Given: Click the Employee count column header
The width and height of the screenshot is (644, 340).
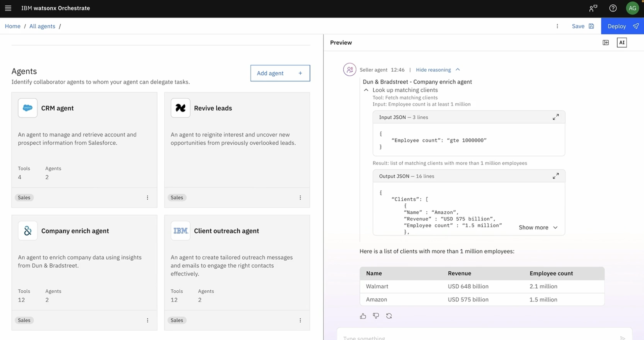Looking at the screenshot, I should click(551, 273).
